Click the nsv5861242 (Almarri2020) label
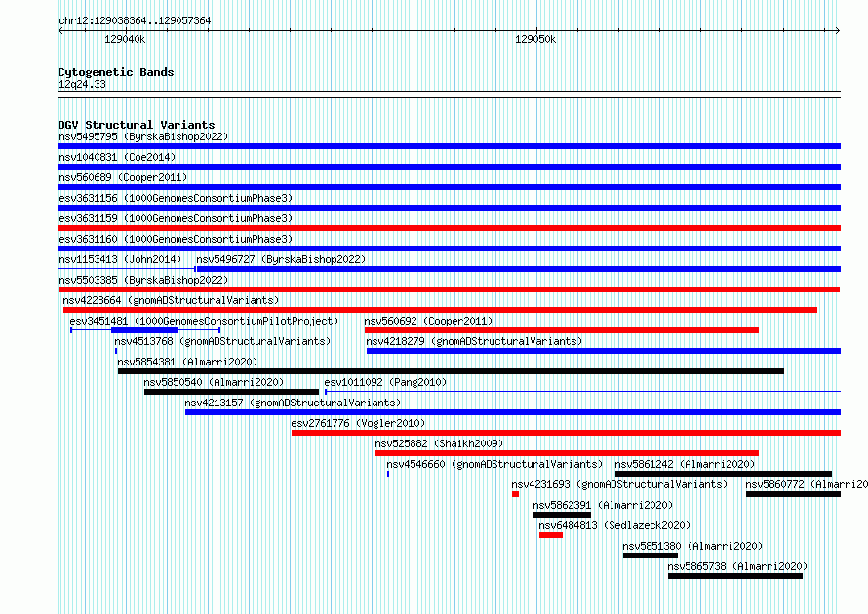 coord(685,464)
